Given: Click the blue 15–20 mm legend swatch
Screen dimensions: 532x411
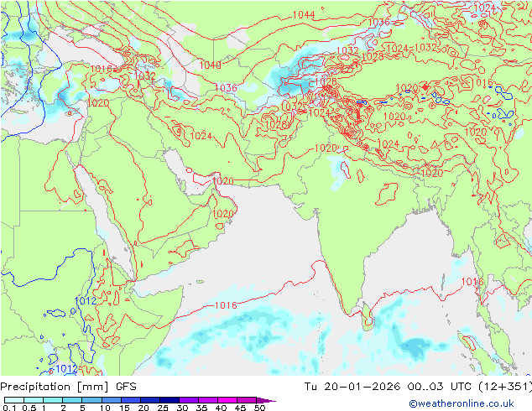Looking at the screenshot, I should click(x=131, y=400).
